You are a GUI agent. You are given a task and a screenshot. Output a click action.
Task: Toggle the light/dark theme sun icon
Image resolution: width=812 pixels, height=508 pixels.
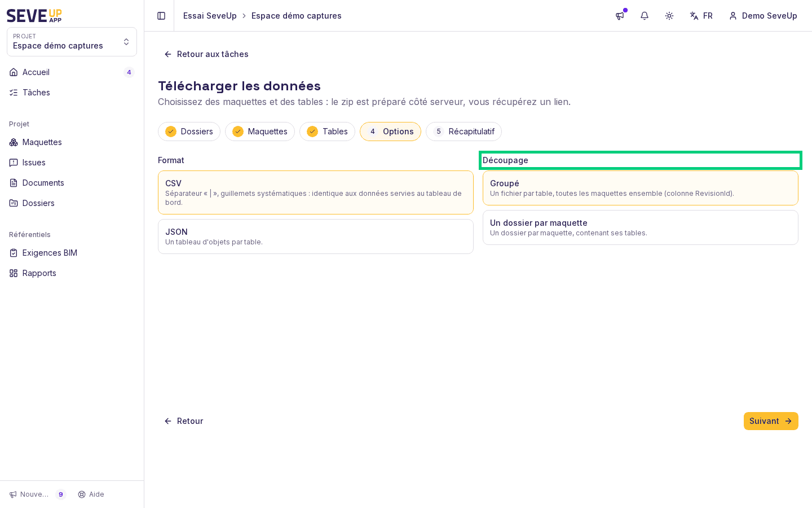pyautogui.click(x=669, y=16)
